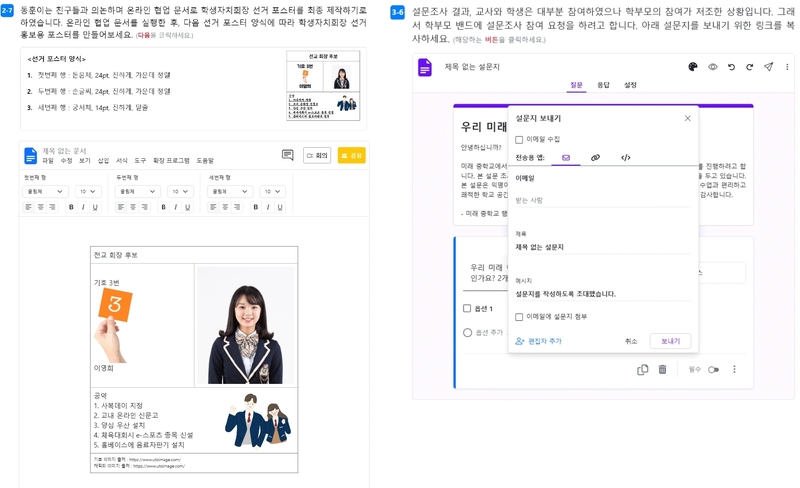Toggle the 필수 required switch

pos(713,370)
